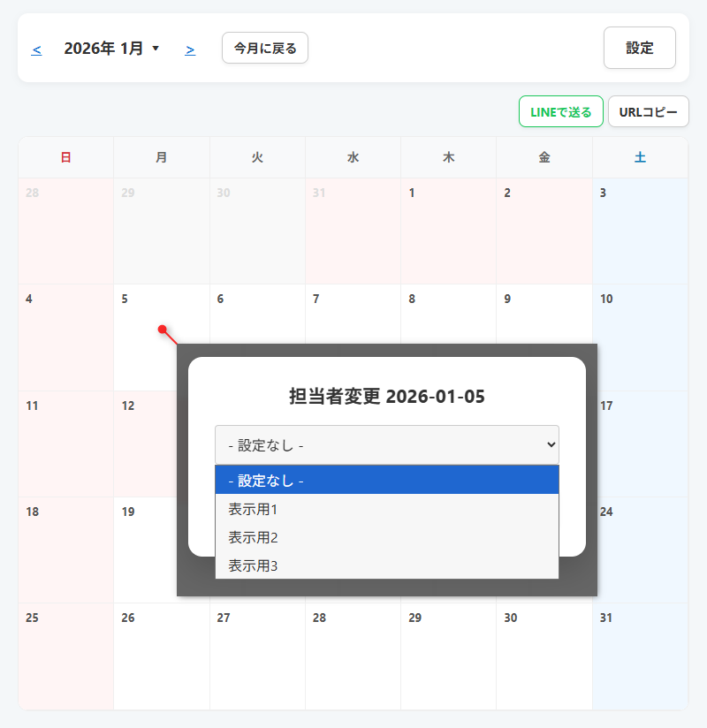Copy link with URLコピー button
The image size is (707, 728).
coord(648,112)
